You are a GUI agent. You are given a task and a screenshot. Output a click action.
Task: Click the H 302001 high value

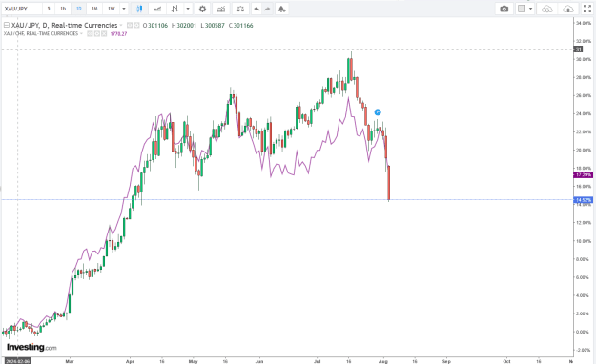[184, 26]
